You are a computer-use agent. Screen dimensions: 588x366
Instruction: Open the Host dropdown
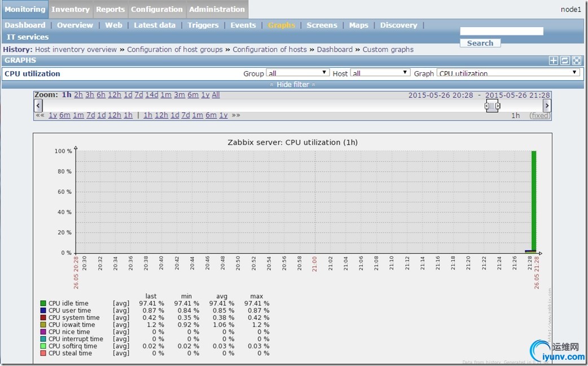380,72
